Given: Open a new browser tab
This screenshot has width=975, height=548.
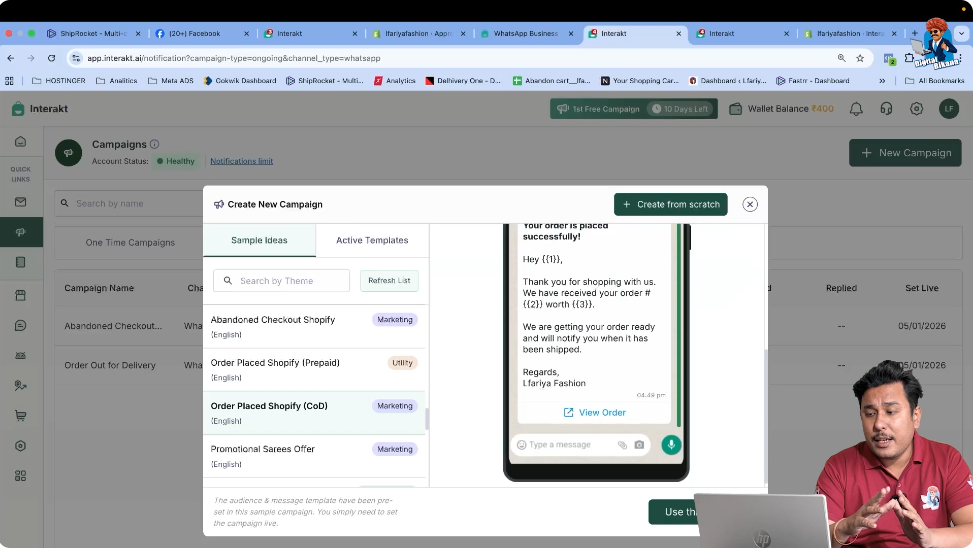Looking at the screenshot, I should click(915, 33).
